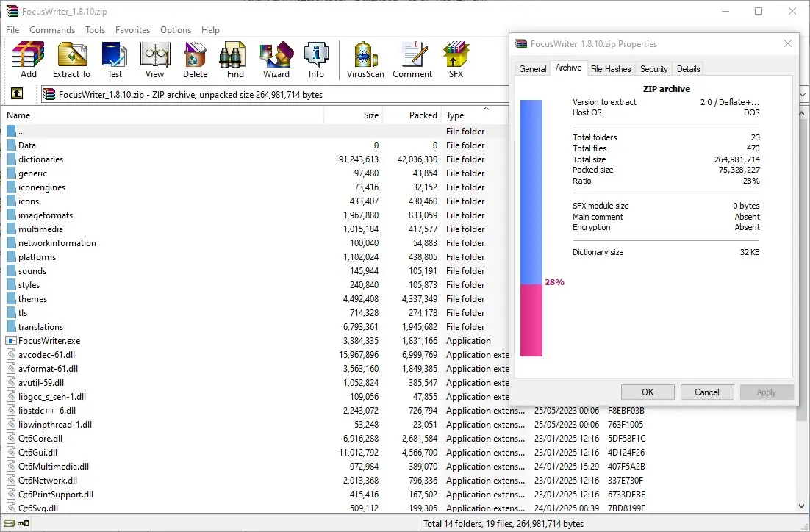Open the Favorites menu

[132, 30]
